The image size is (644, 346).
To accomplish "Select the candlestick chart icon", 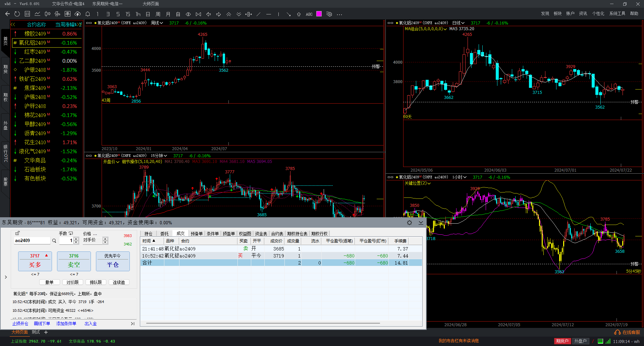I will point(47,14).
